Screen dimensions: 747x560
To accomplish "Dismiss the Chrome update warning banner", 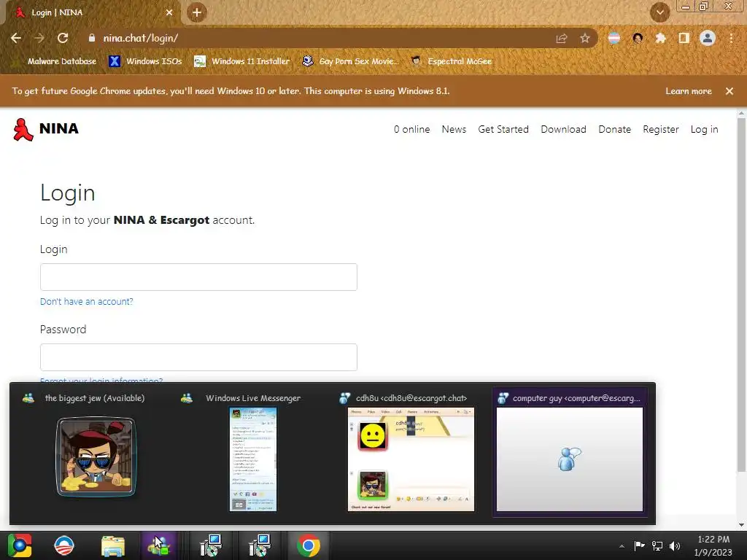I will coord(729,91).
